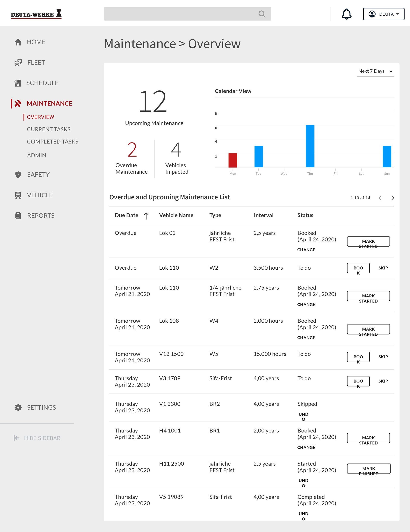Expand the DEUTA user account menu

(384, 14)
